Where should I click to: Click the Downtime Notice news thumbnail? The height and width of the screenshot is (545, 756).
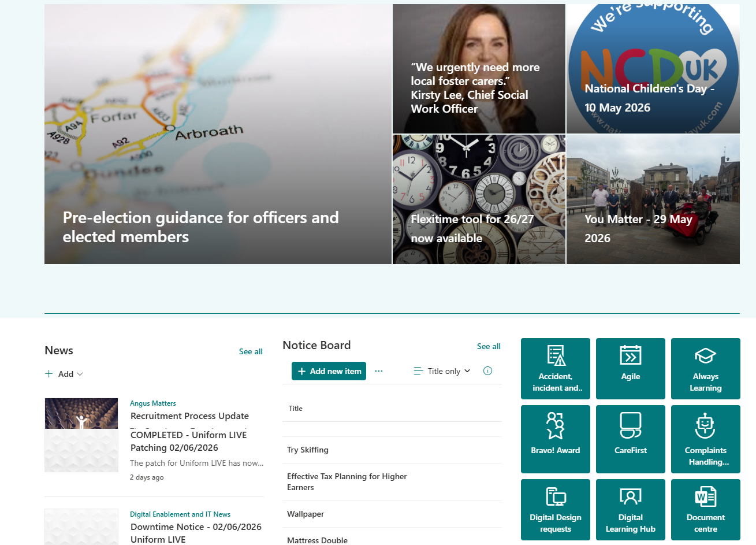tap(81, 527)
